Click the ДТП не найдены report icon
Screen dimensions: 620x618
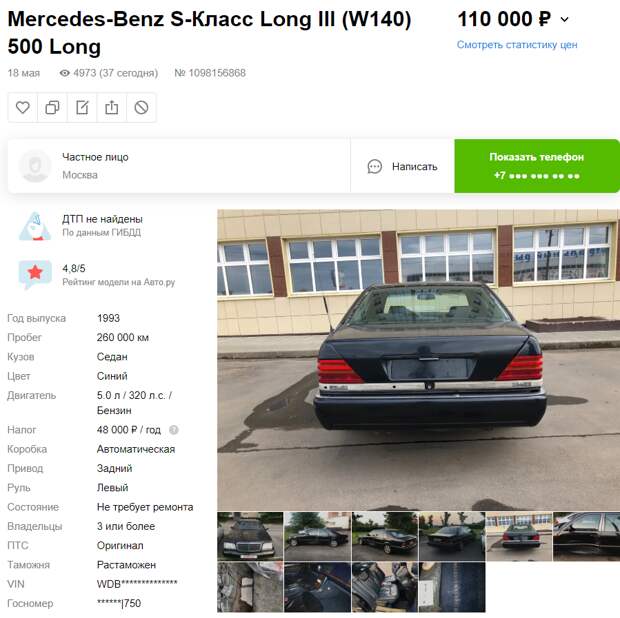coord(35,226)
